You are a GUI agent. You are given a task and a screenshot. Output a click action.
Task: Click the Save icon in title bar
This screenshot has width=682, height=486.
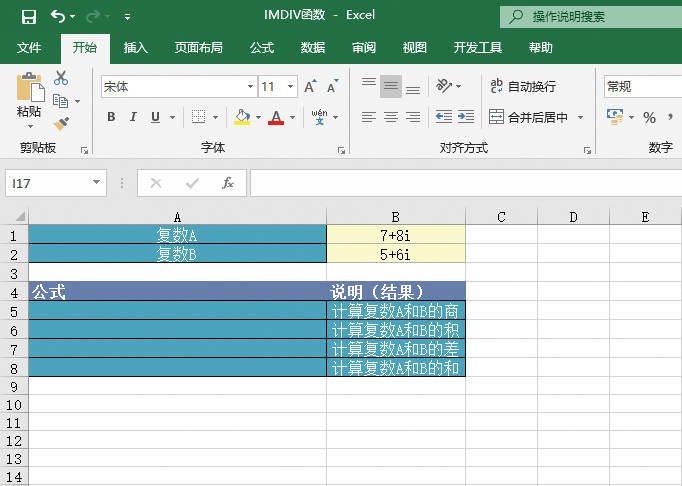pos(28,17)
